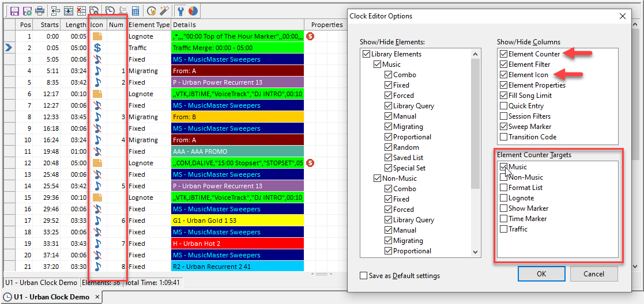The height and width of the screenshot is (304, 644).
Task: Collapse the Library Elements tree checkbox group
Action: pos(366,54)
